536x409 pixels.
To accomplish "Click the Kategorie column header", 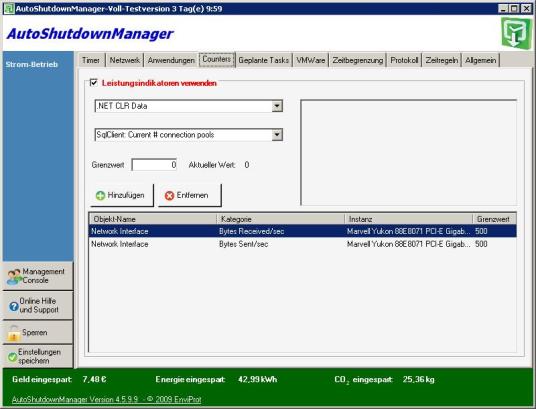I will coord(281,219).
